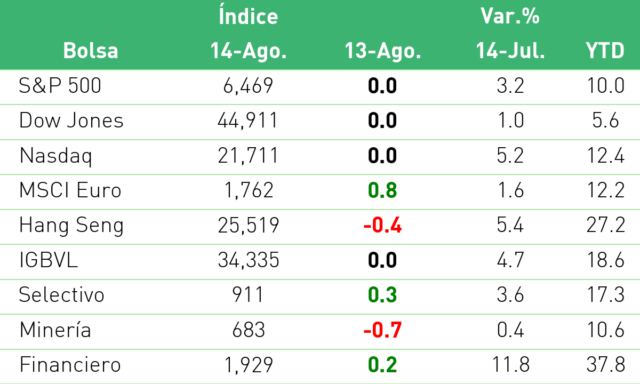Click Hang Seng red -0.4 value
Viewport: 640px width, 384px height.
pyautogui.click(x=382, y=226)
